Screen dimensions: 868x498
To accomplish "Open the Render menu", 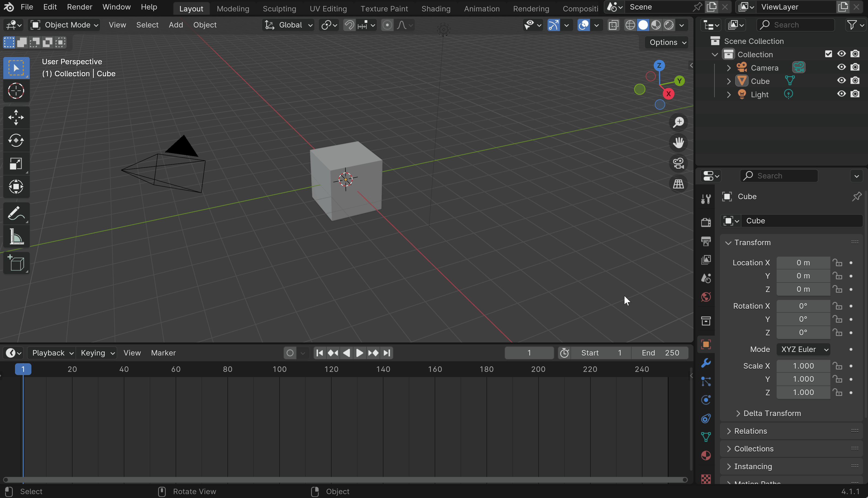I will click(x=79, y=7).
